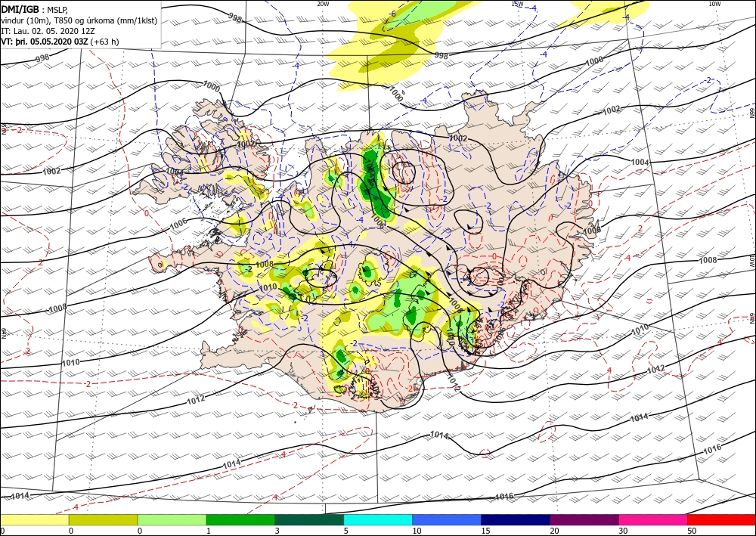Pick the light green legend swatch
Viewport: 756px width, 536px height.
pos(172,519)
